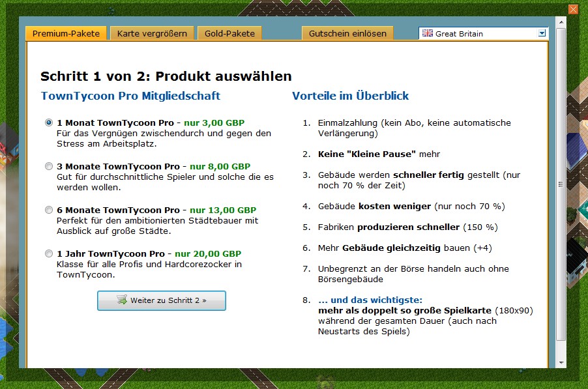Open the Karte vergrößern tab
588x389 pixels.
click(152, 33)
